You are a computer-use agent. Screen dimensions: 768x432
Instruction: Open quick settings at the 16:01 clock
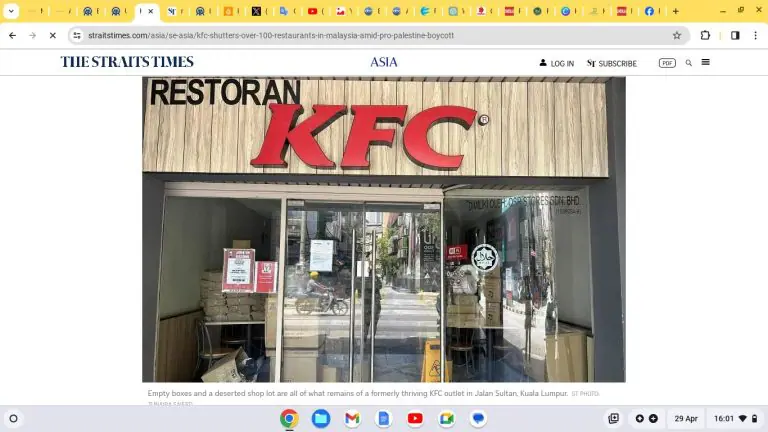[736, 418]
